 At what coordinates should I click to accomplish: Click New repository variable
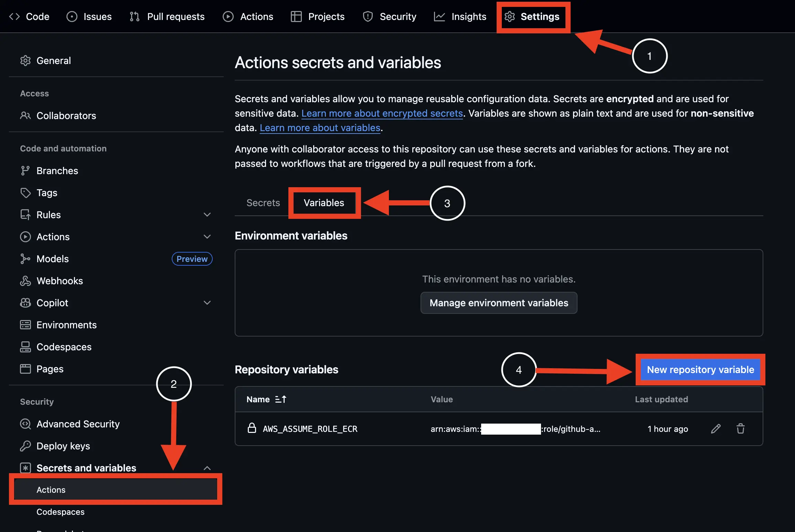(x=700, y=370)
